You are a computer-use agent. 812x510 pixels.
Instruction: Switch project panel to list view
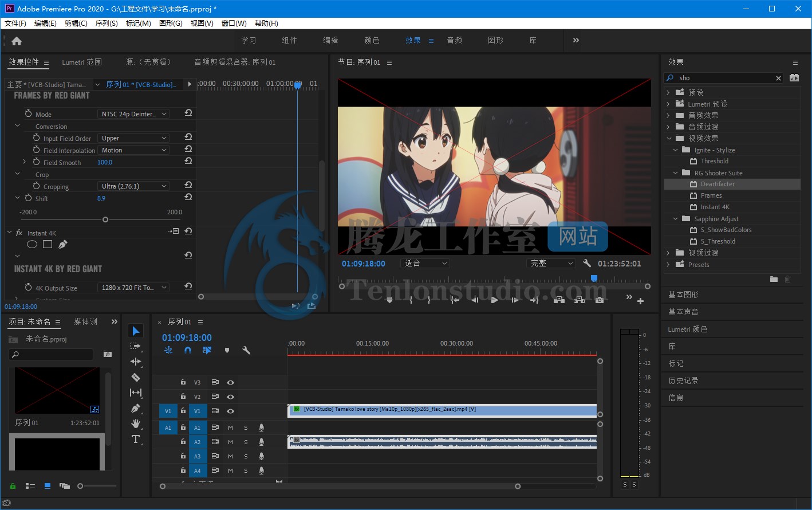click(x=30, y=486)
